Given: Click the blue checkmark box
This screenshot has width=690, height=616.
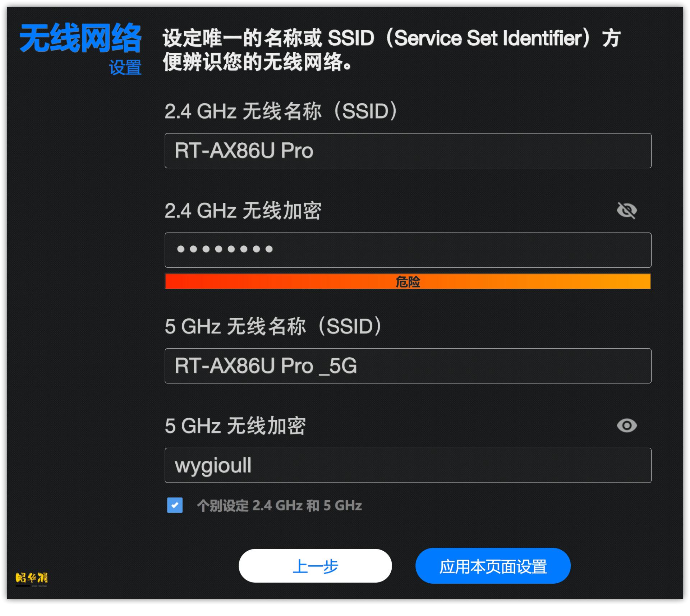Looking at the screenshot, I should (175, 506).
